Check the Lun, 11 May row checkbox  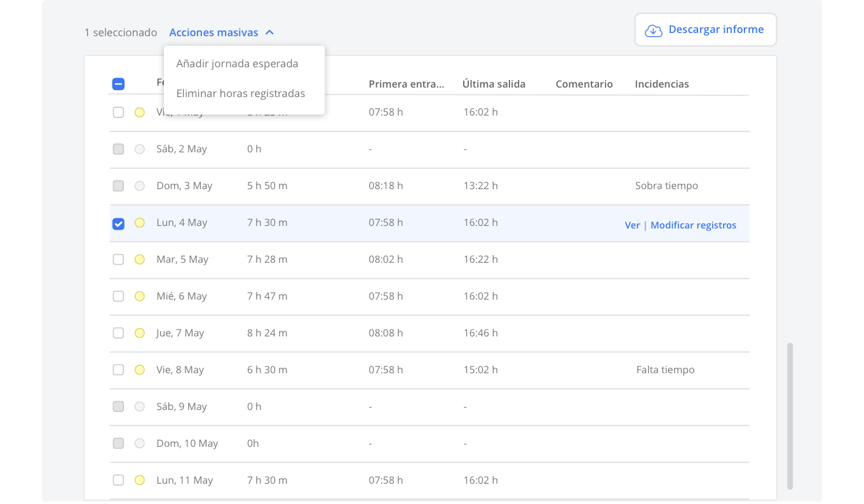(118, 481)
